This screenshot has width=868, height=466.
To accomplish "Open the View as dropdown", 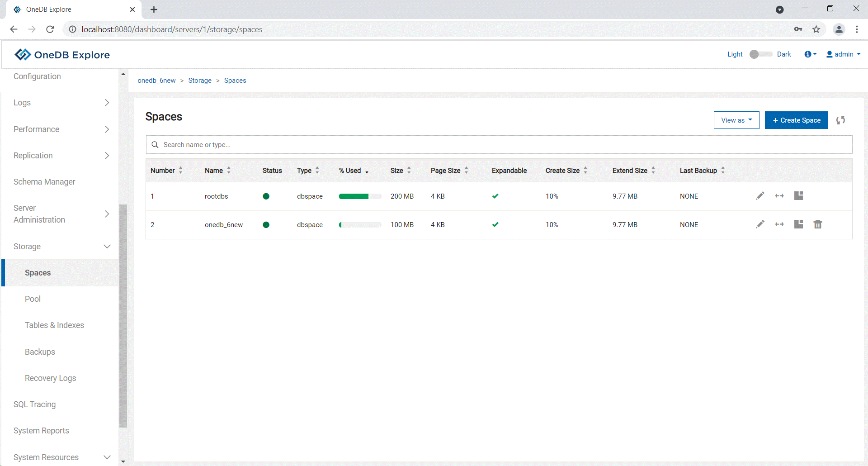I will tap(736, 120).
